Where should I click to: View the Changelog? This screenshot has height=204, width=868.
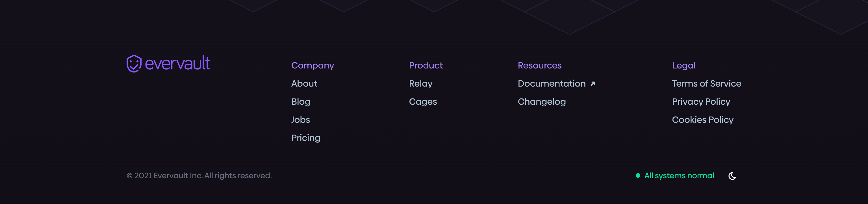click(x=542, y=102)
